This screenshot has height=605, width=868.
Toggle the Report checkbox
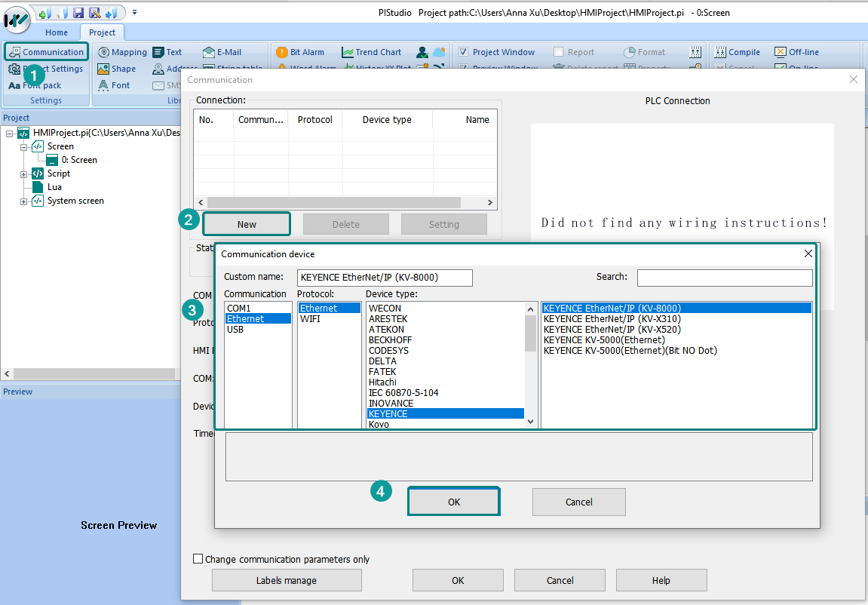point(559,52)
